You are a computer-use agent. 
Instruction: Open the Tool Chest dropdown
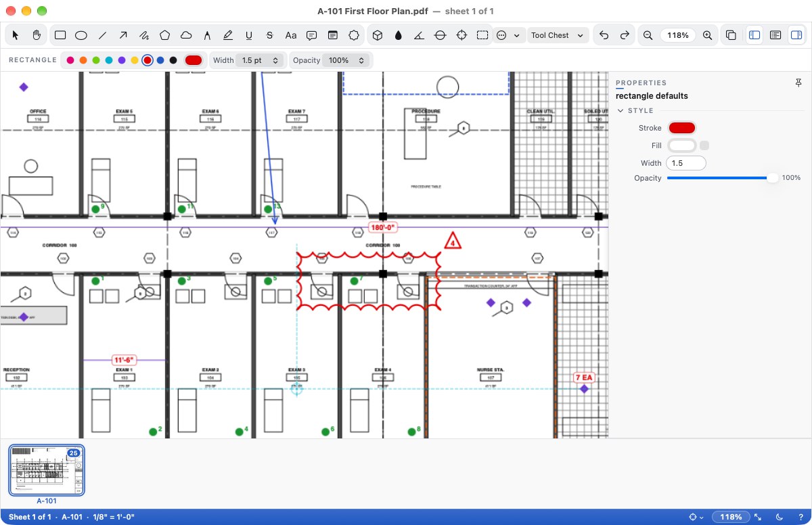pos(558,35)
